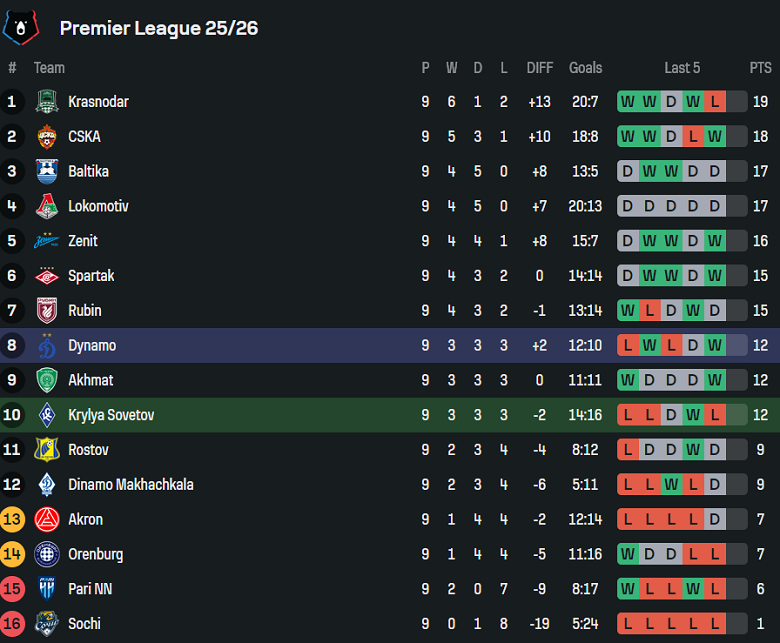Click position 15 red relegation marker
The width and height of the screenshot is (780, 643).
tap(12, 589)
